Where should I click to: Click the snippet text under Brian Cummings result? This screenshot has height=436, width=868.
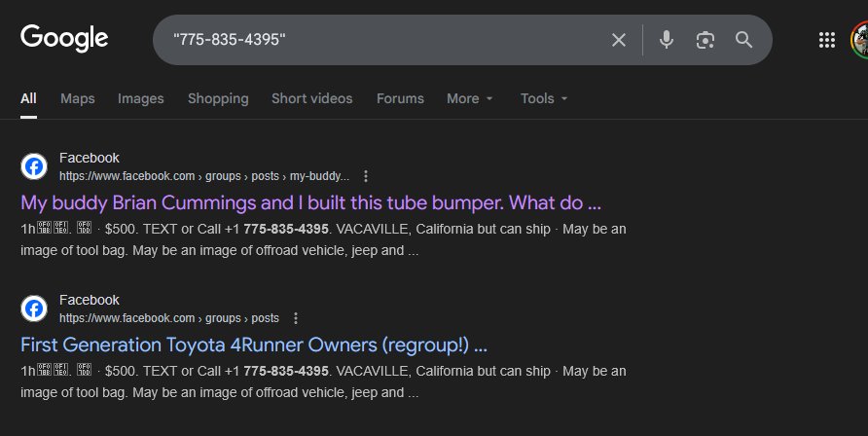point(323,239)
